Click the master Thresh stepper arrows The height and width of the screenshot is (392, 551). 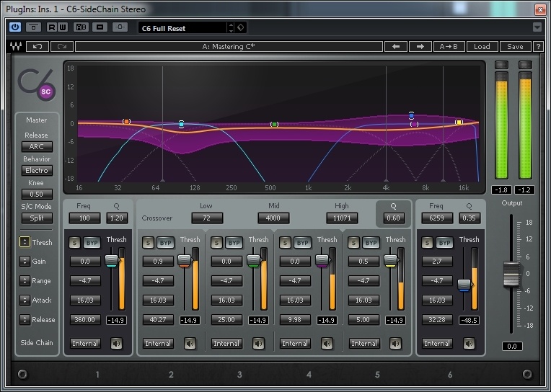(25, 242)
